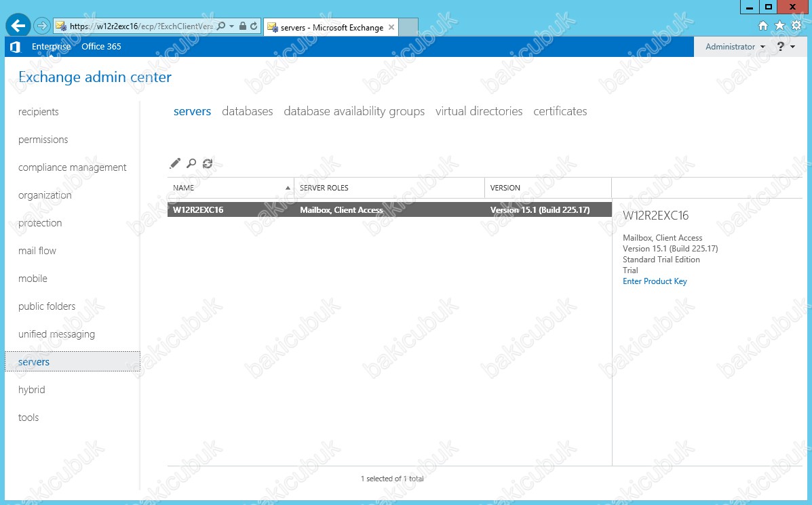The height and width of the screenshot is (505, 812).
Task: Open browser Tools gear menu
Action: (x=796, y=26)
